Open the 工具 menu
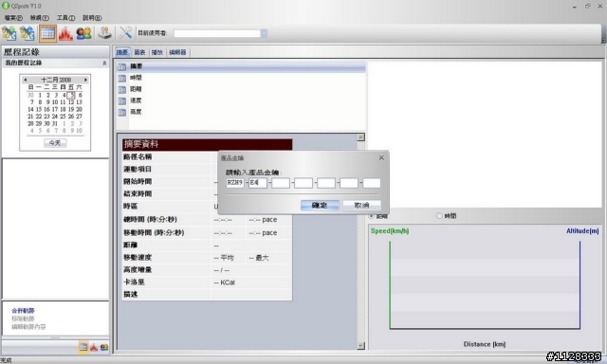 click(65, 18)
